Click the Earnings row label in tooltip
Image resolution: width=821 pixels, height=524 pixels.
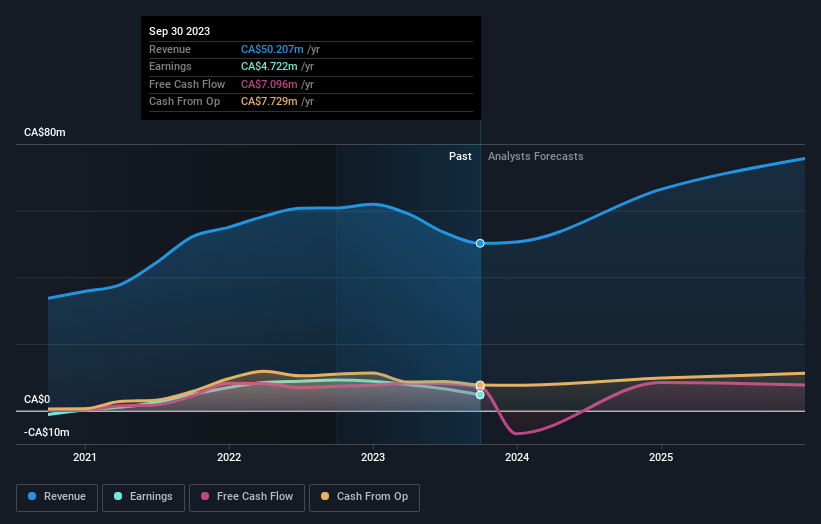click(x=170, y=66)
